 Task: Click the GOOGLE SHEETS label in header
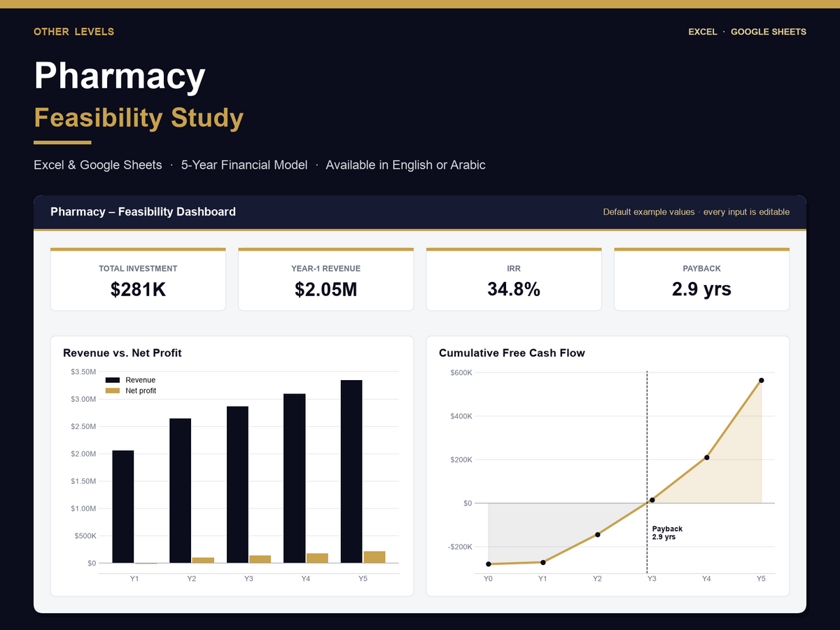click(x=769, y=31)
